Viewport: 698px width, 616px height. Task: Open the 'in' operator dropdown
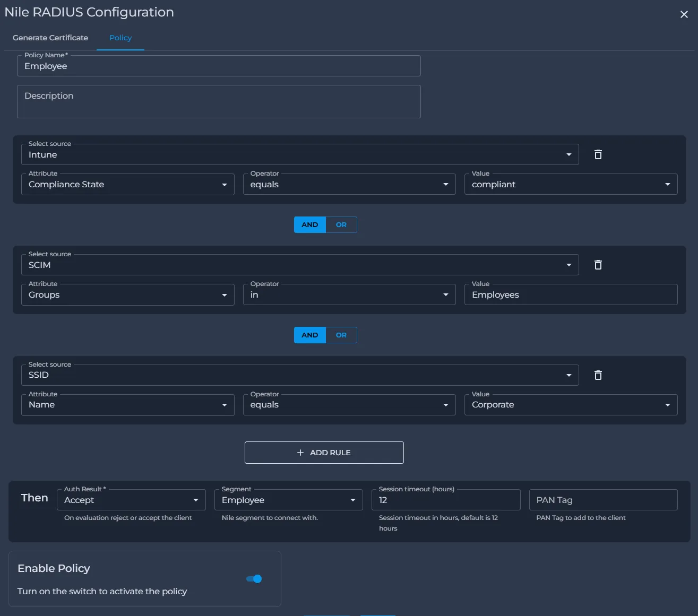[349, 294]
